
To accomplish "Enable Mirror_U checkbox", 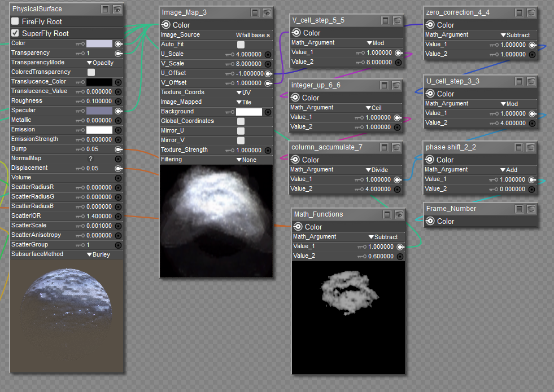I will point(241,130).
